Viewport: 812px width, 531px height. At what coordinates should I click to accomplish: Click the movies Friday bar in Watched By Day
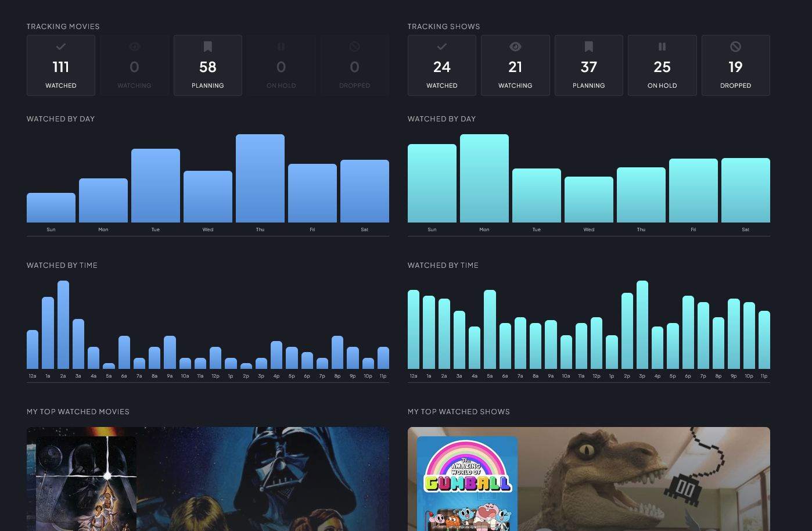(312, 193)
